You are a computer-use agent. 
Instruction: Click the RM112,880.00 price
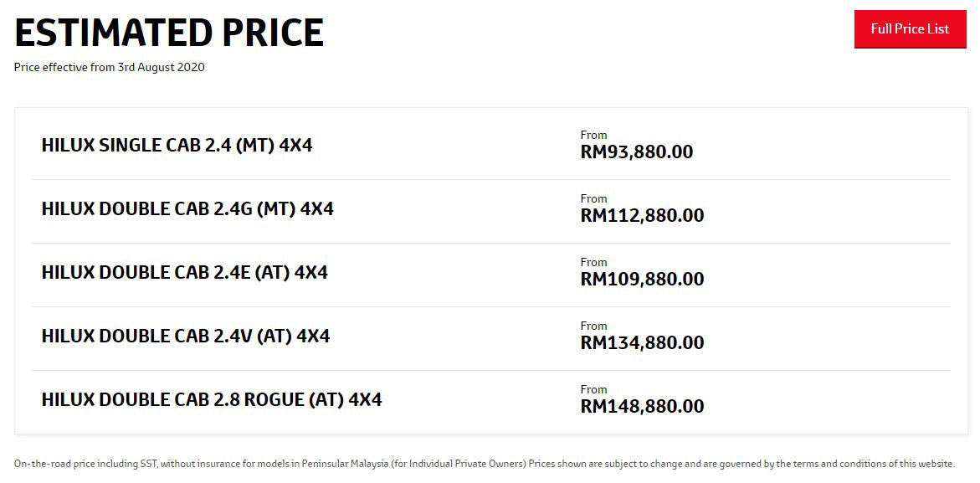click(x=642, y=216)
